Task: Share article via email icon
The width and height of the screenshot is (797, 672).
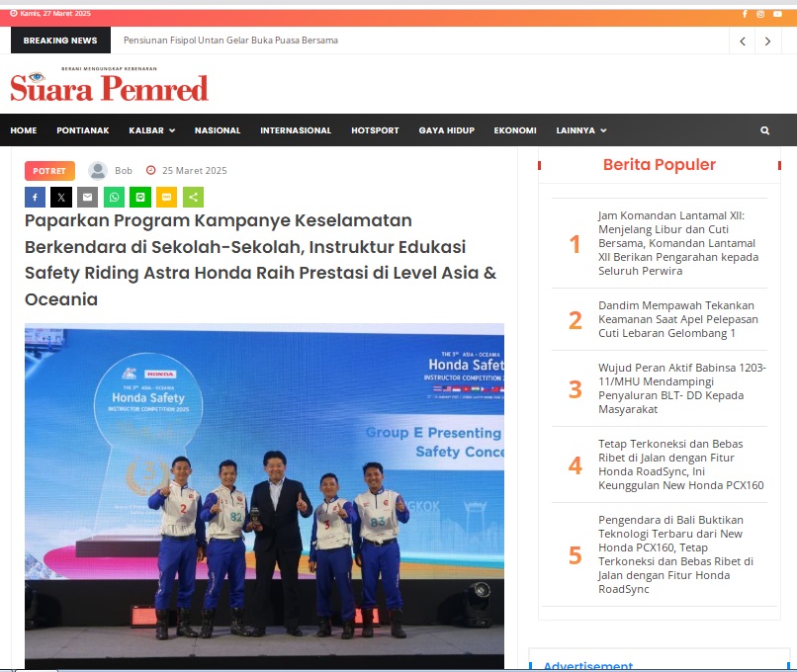Action: (87, 197)
